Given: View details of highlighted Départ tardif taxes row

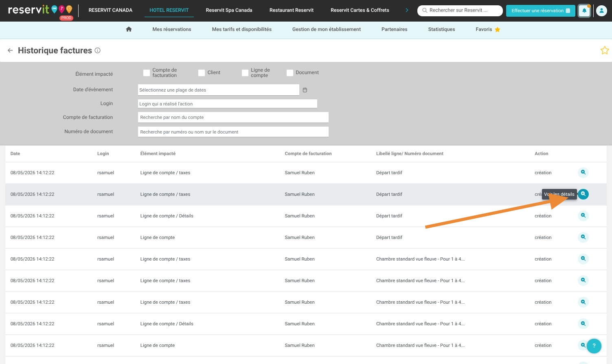Looking at the screenshot, I should (x=583, y=194).
